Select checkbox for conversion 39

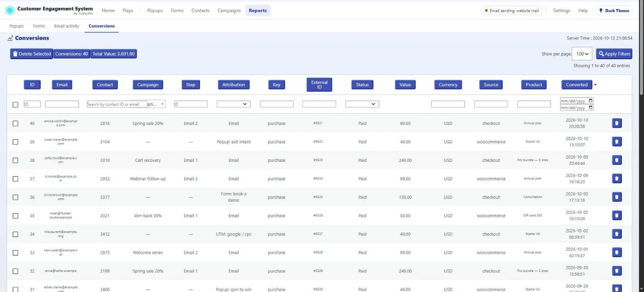point(15,142)
